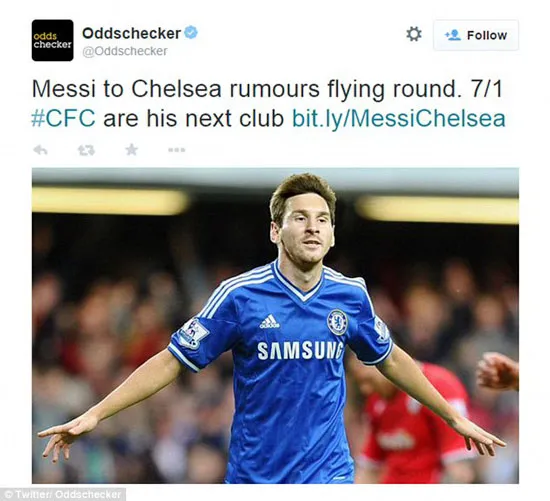Open the gear settings dropdown
The image size is (550, 501).
414,34
